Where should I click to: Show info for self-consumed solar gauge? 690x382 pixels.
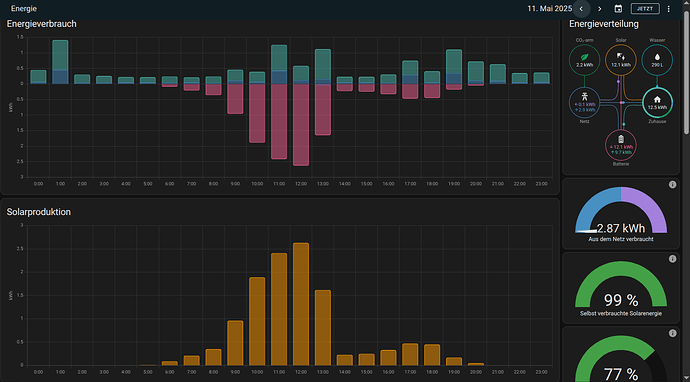(672, 259)
